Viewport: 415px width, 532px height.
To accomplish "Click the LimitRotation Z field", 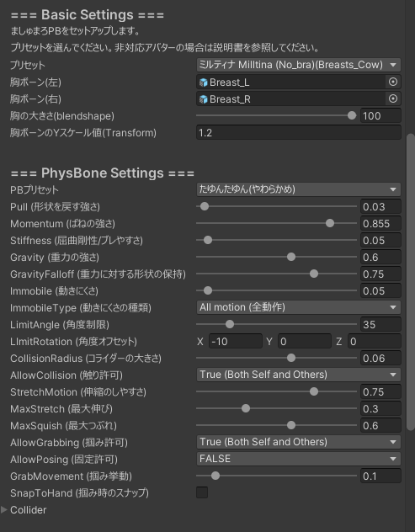I will click(375, 341).
